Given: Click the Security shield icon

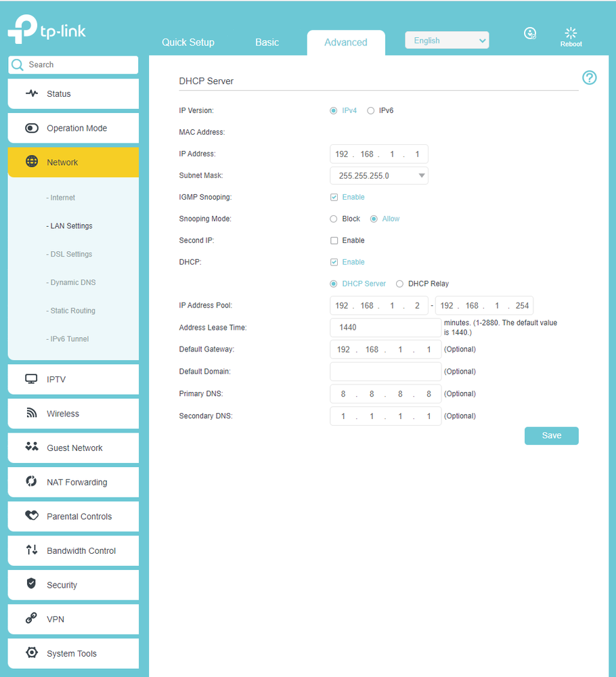Looking at the screenshot, I should coord(31,584).
